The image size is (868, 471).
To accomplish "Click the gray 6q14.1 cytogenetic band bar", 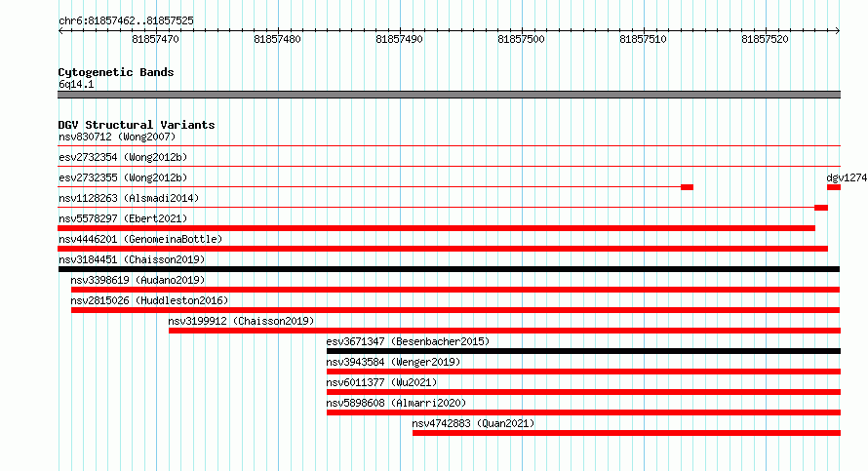I will point(449,95).
